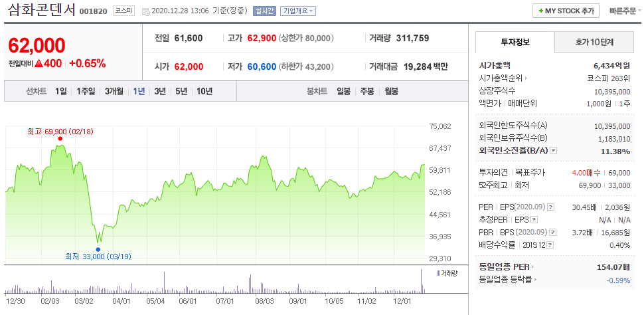Click the purple 거래량 legend marker

point(438,273)
